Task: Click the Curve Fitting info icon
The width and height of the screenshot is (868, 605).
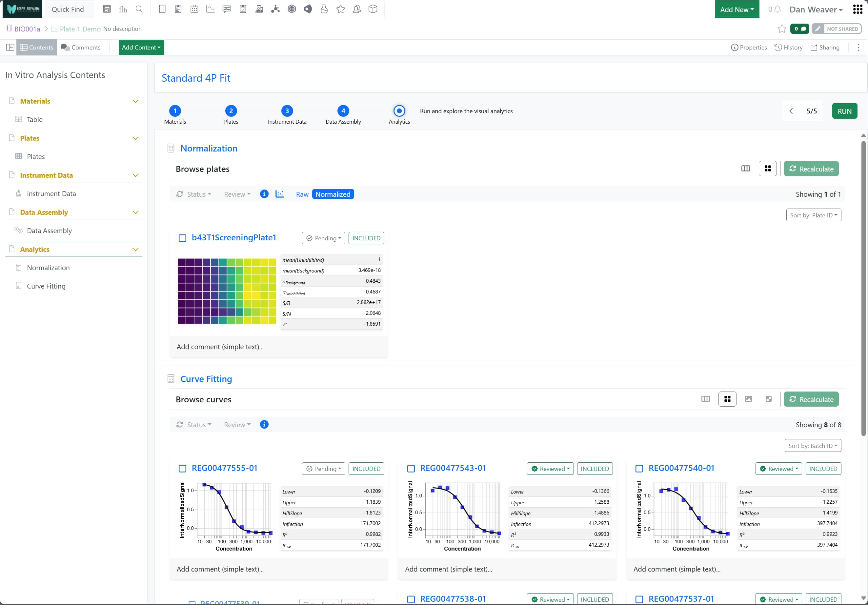Action: point(264,424)
